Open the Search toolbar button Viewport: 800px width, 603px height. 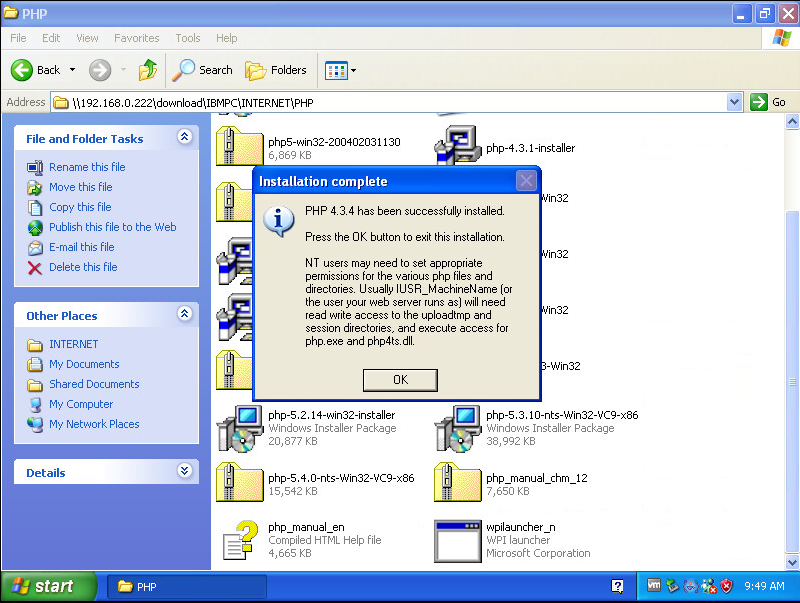point(203,70)
